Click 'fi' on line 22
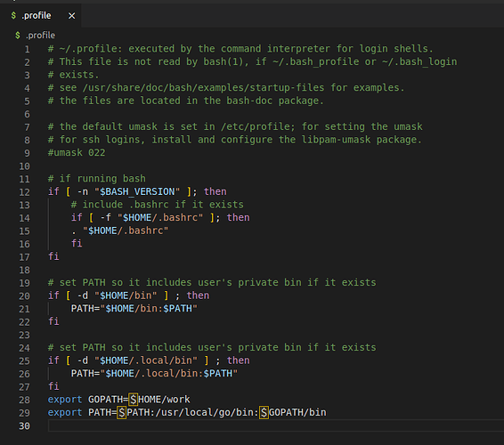The image size is (504, 445). pyautogui.click(x=53, y=321)
